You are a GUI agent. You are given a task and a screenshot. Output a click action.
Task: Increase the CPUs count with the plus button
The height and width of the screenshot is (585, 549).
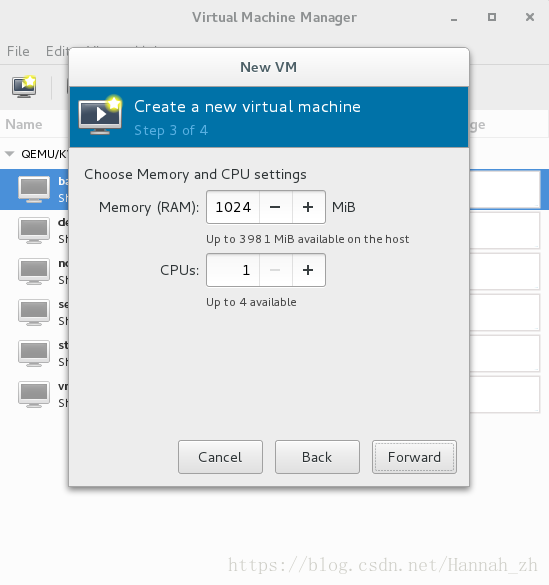[308, 270]
